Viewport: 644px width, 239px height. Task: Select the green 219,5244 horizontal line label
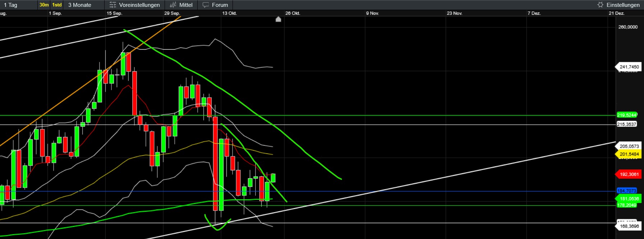[626, 115]
